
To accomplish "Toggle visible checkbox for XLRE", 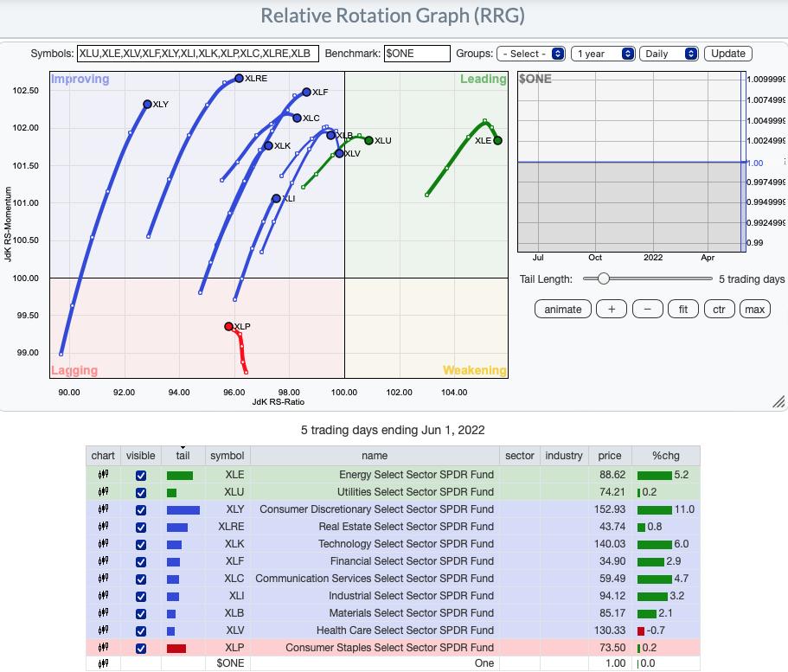I will click(141, 528).
